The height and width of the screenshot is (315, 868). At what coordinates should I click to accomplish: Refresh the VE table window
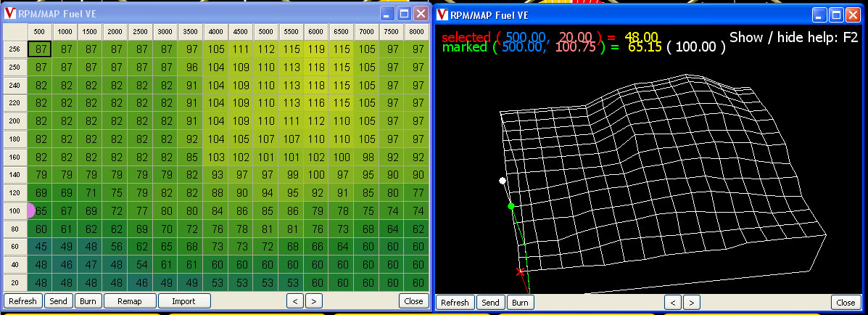[x=22, y=300]
